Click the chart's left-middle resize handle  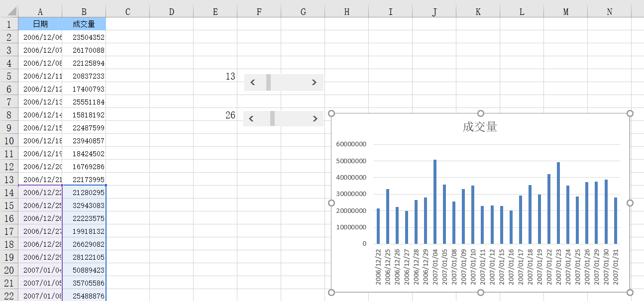(x=331, y=203)
